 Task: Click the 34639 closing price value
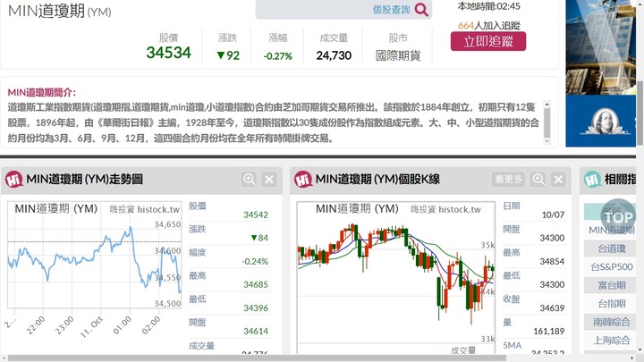pyautogui.click(x=552, y=307)
